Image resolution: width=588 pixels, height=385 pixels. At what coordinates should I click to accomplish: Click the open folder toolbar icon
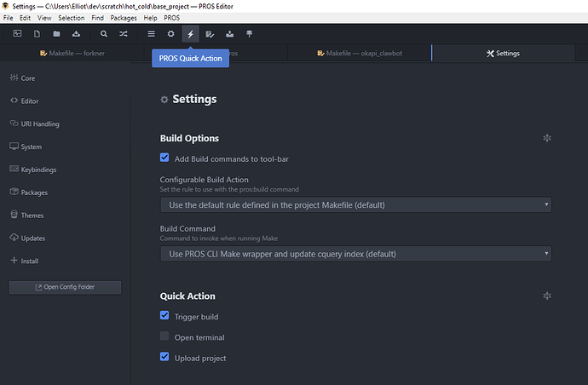(x=56, y=34)
